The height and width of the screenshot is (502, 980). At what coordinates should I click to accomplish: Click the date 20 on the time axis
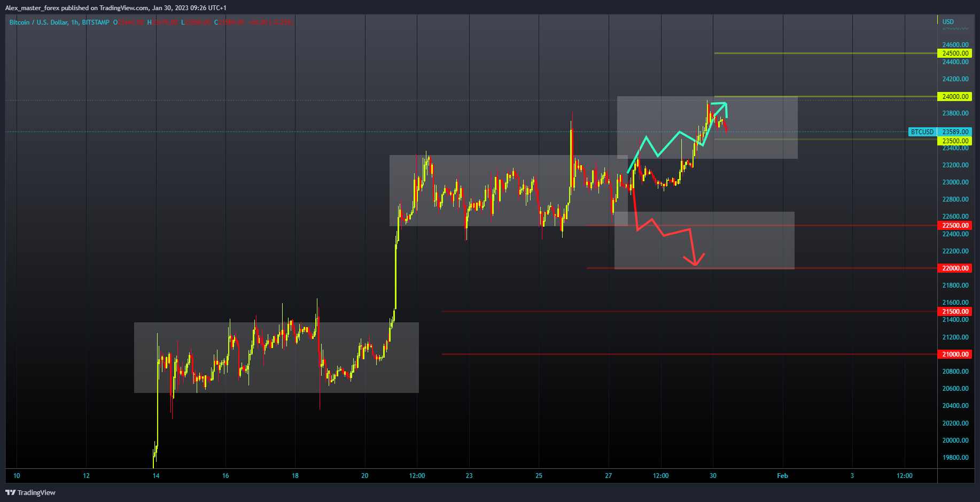365,476
